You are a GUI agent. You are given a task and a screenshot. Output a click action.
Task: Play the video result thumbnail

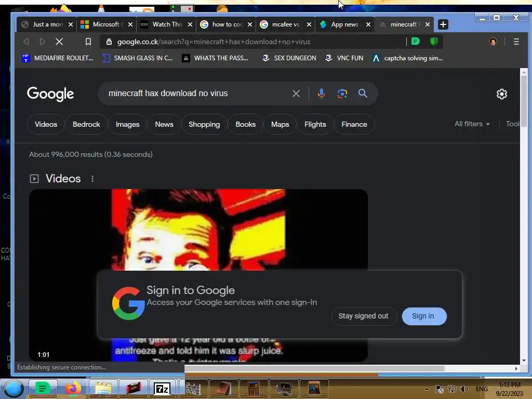tap(198, 230)
